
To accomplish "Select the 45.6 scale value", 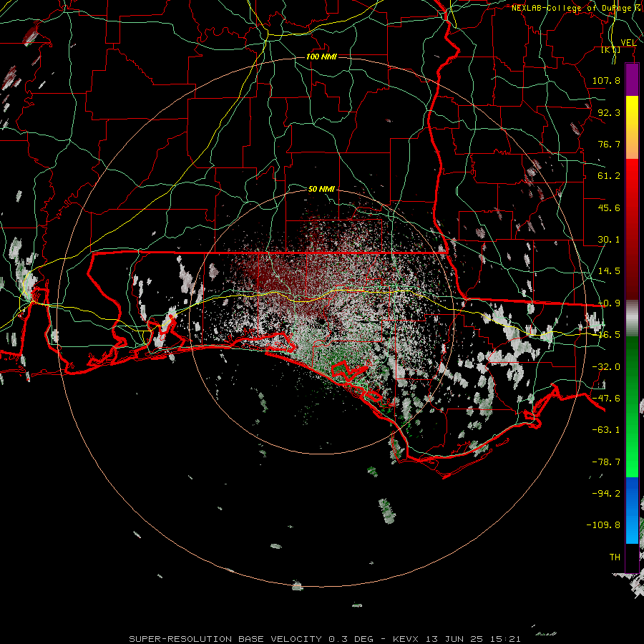I will click(x=609, y=208).
